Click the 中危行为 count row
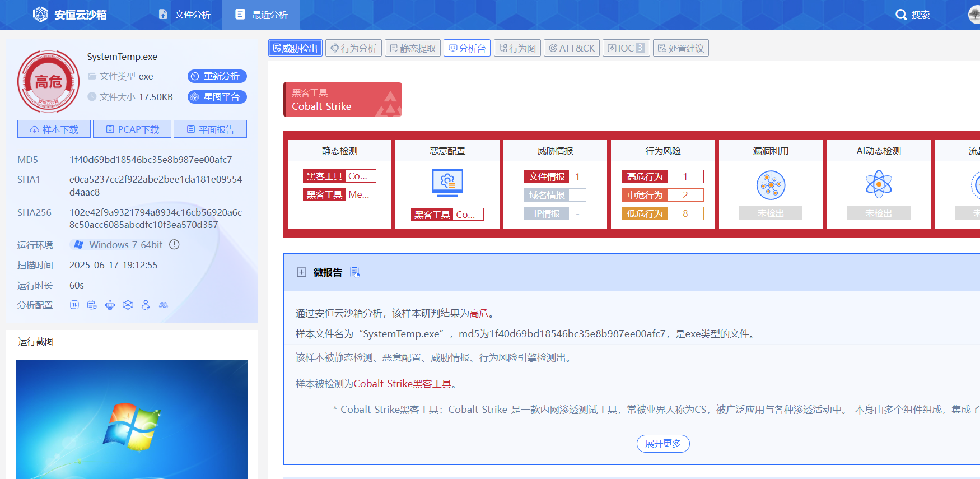The width and height of the screenshot is (980, 479). [663, 195]
